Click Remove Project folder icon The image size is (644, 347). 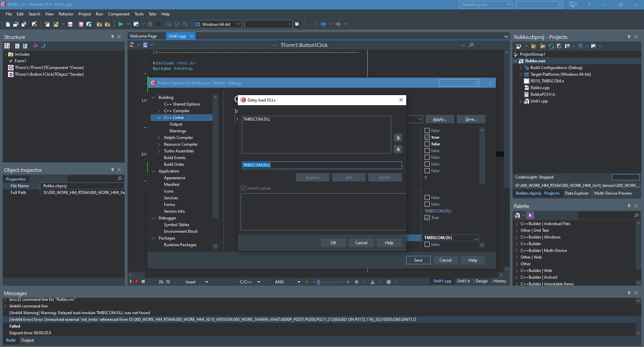542,46
